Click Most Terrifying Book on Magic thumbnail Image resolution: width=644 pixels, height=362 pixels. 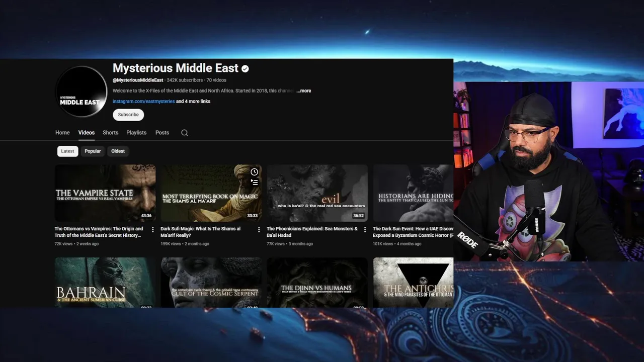[x=211, y=193]
